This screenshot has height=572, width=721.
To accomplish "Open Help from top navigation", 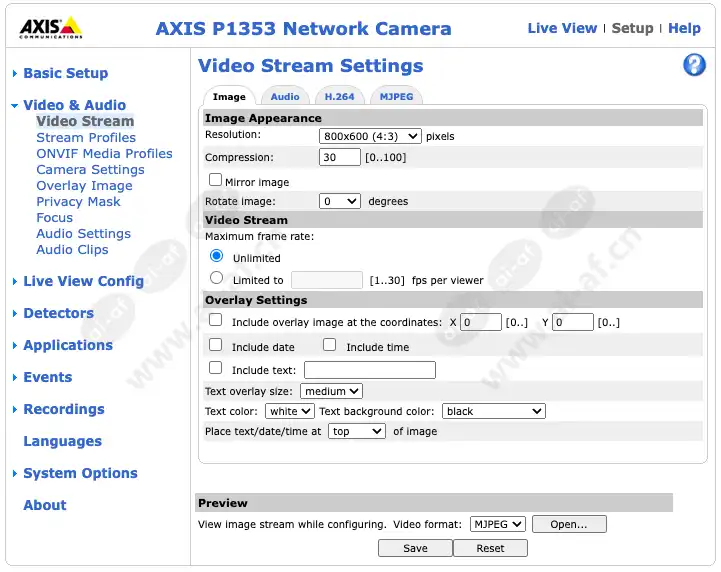I will [684, 28].
